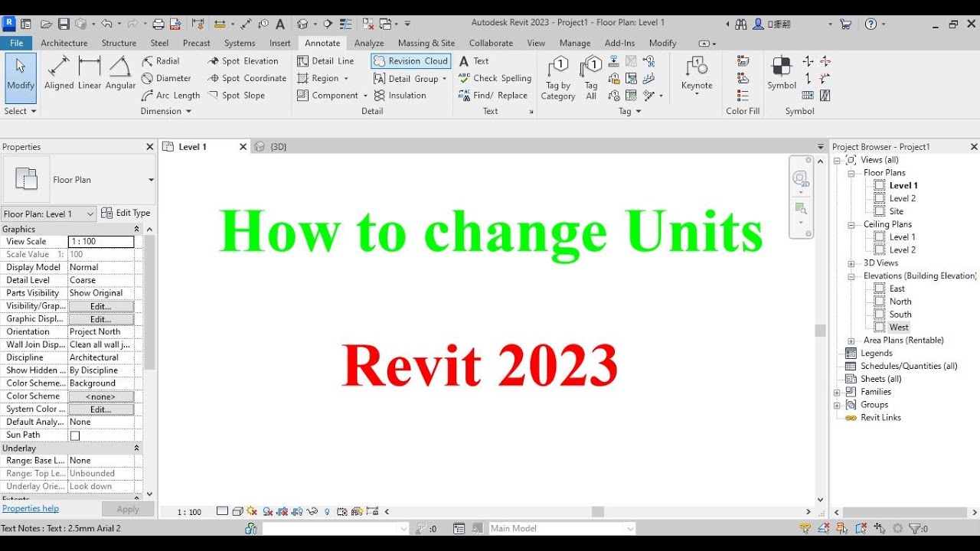Click Edit button for Visibility/Graphics

pos(101,306)
